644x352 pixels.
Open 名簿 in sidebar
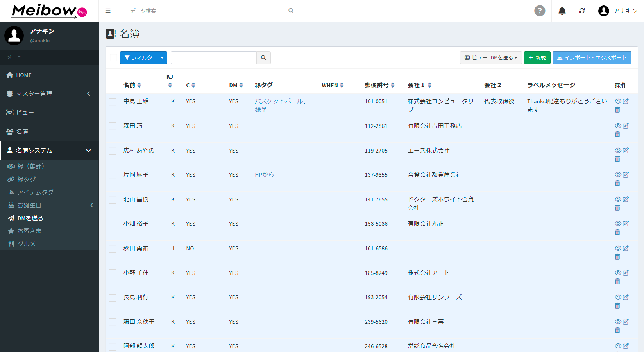coord(49,132)
